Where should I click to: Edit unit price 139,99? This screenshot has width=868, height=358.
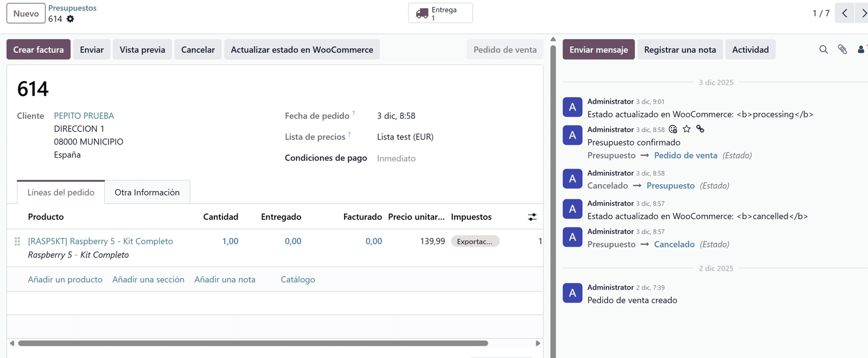[x=432, y=241]
